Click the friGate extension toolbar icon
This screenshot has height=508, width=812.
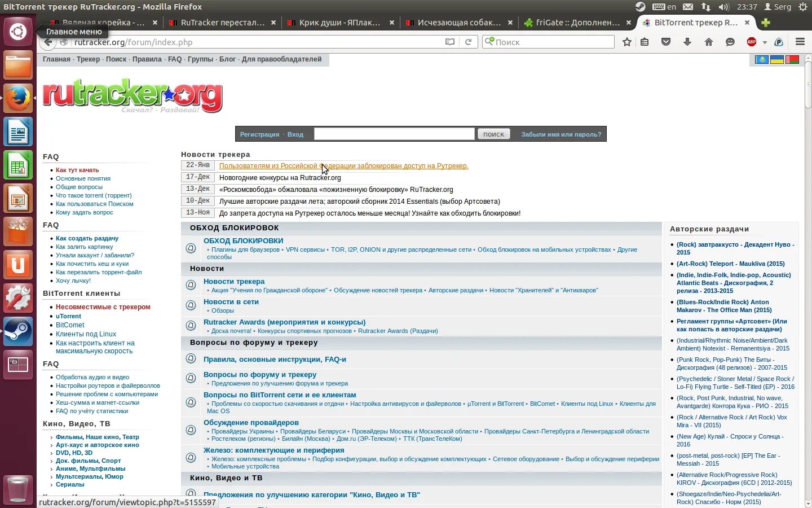tap(779, 42)
